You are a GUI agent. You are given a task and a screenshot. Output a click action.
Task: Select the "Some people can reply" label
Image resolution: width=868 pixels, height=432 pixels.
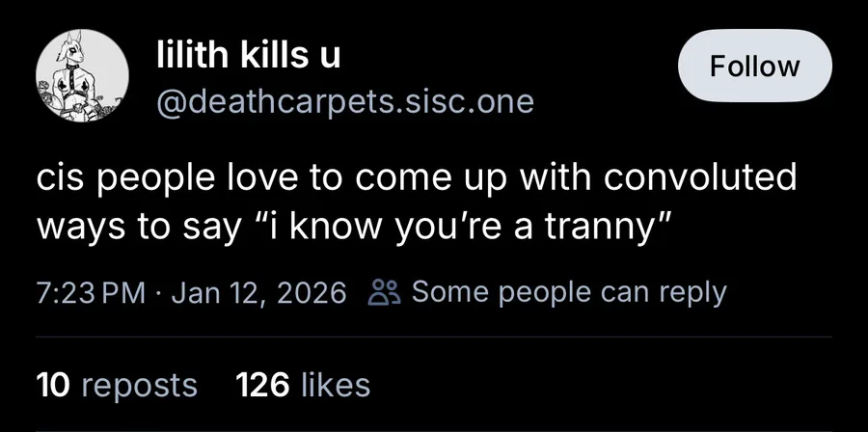click(569, 293)
